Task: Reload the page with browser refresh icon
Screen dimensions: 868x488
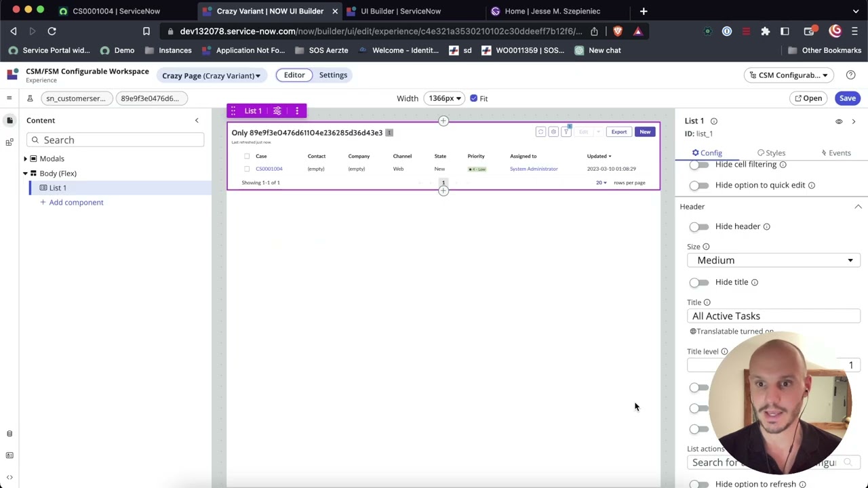Action: (52, 31)
